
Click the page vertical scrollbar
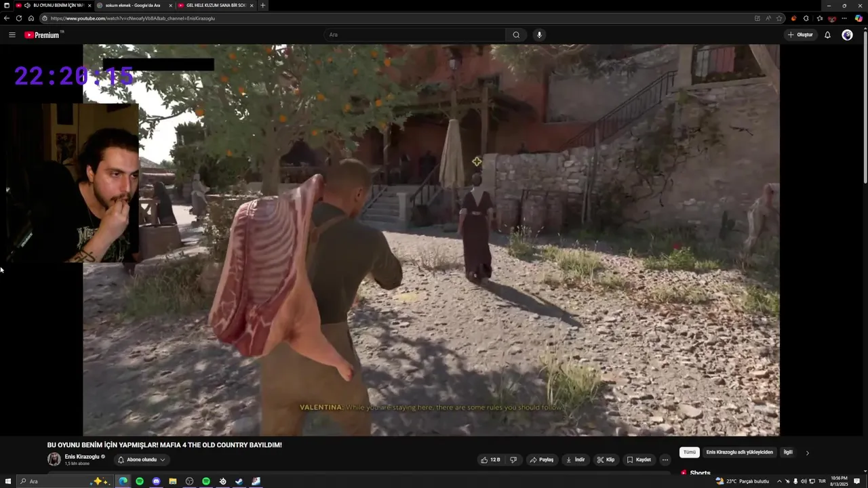coord(865,106)
